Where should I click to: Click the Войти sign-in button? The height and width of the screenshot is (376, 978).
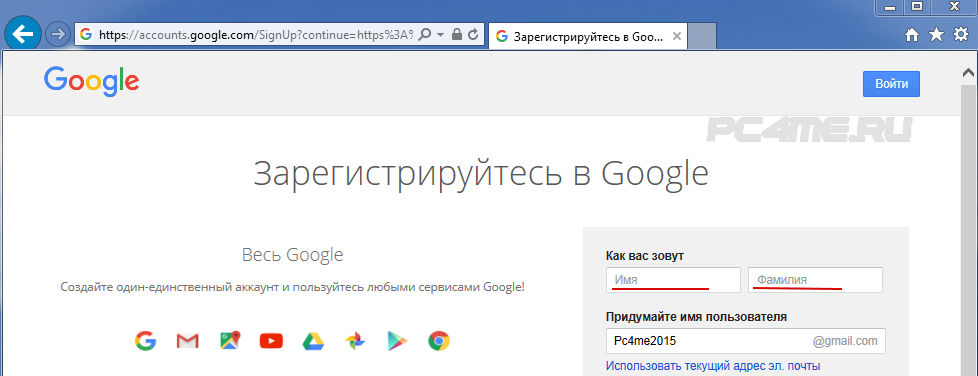[891, 84]
